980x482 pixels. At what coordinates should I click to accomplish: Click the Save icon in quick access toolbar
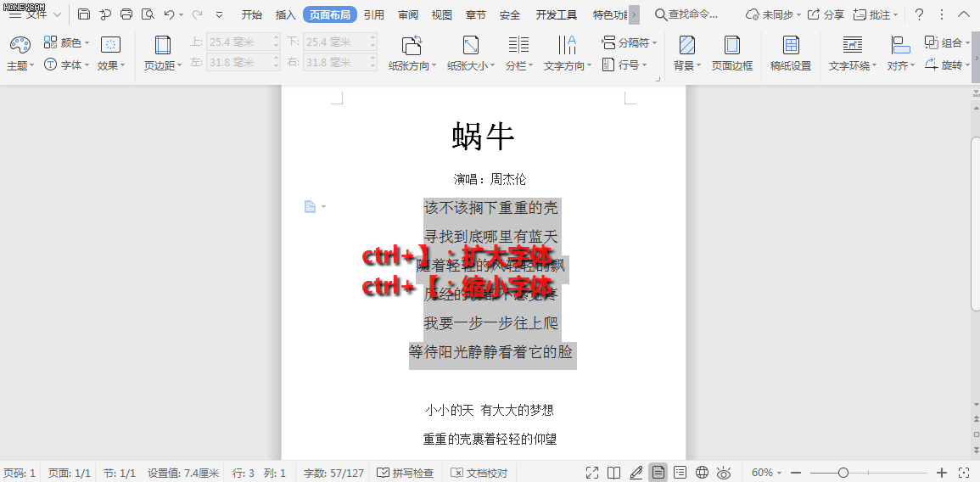(x=84, y=14)
